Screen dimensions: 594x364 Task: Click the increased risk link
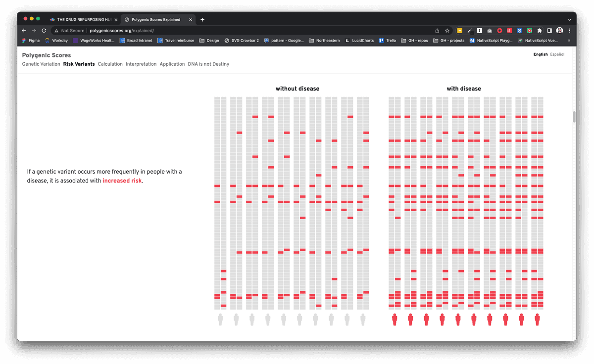tap(122, 181)
